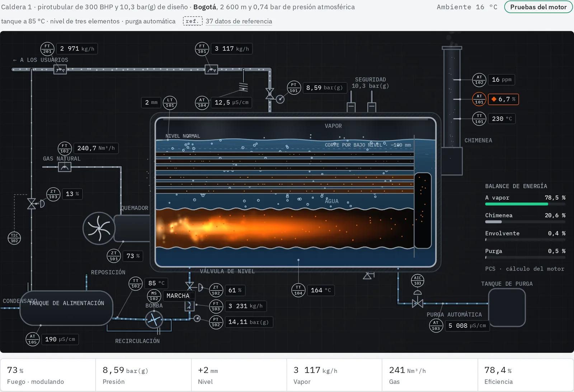Select the FT 101 steam flow tag

pyautogui.click(x=202, y=49)
